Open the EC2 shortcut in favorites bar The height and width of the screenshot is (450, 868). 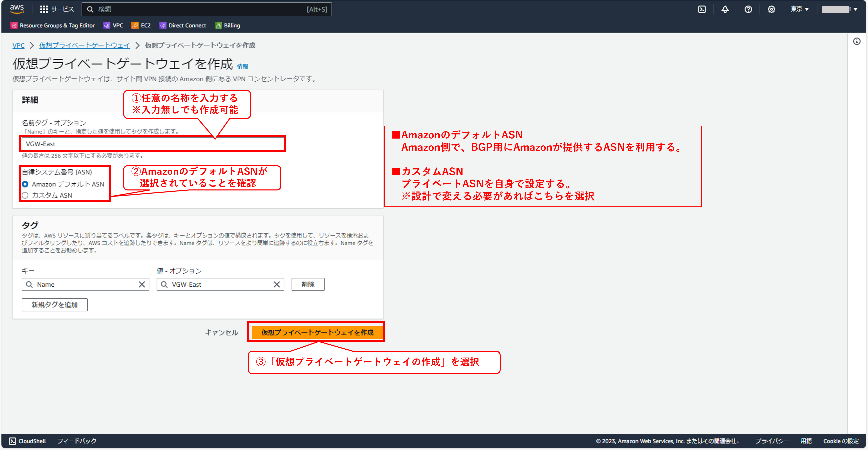pos(141,26)
